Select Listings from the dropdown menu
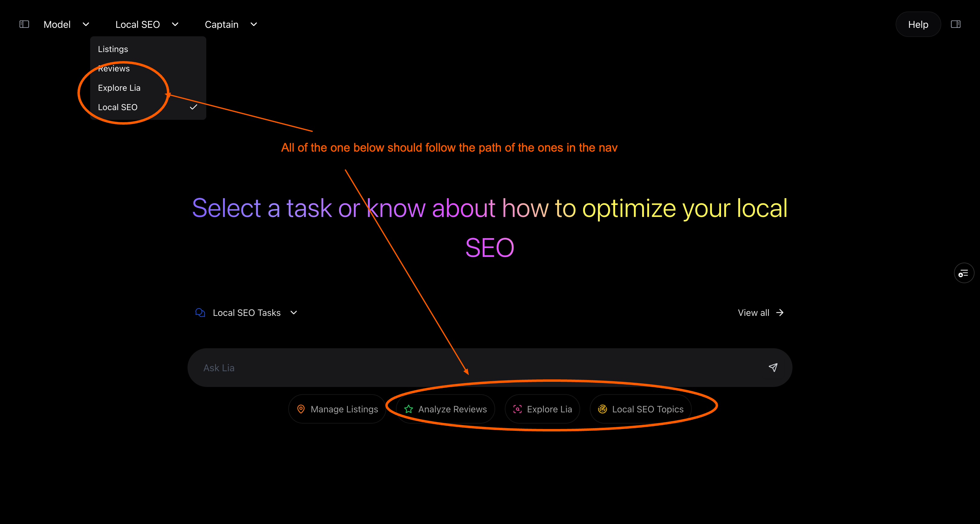Image resolution: width=980 pixels, height=524 pixels. coord(113,49)
